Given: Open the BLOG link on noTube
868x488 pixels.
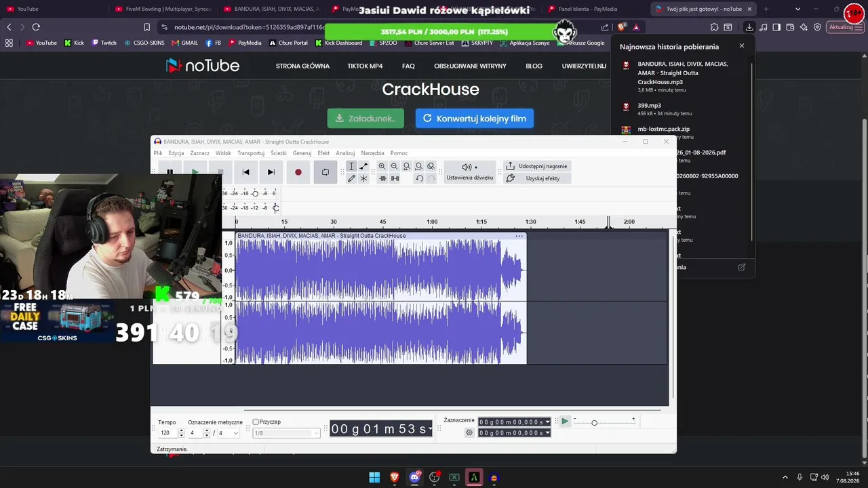Looking at the screenshot, I should pos(534,66).
